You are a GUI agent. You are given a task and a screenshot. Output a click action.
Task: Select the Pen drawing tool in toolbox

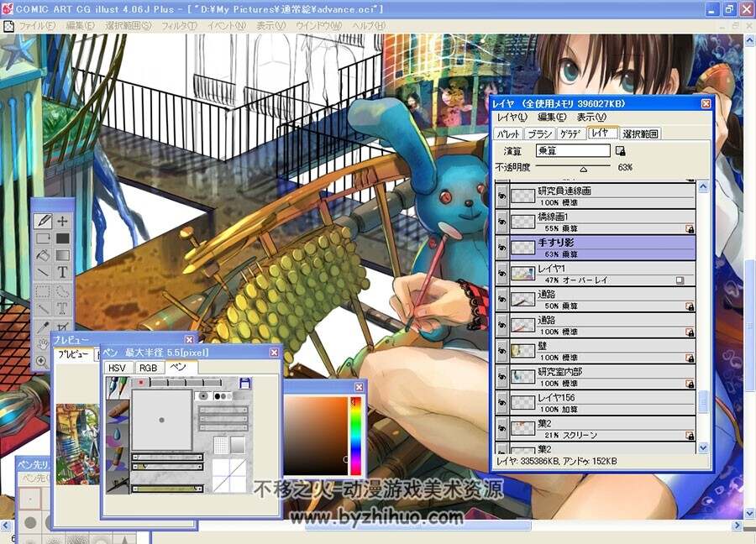(x=44, y=221)
